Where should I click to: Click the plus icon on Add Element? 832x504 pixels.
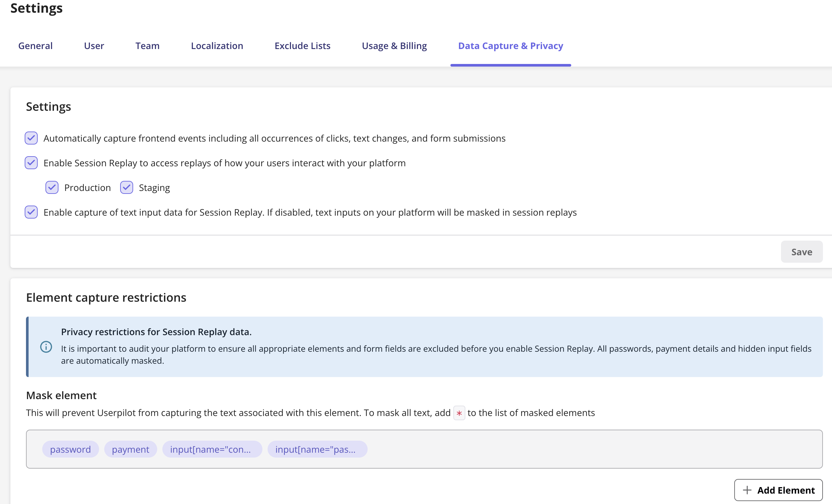pyautogui.click(x=747, y=490)
